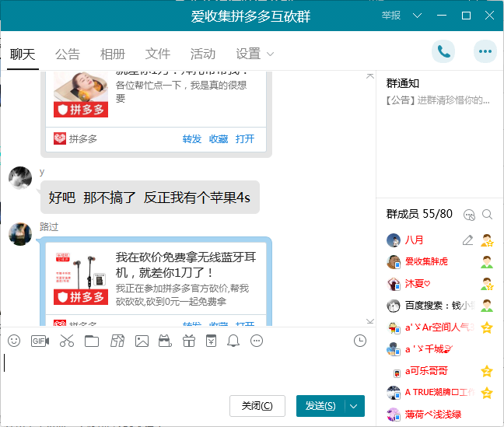Open send options arrow beside 发送
This screenshot has height=427, width=504.
354,406
